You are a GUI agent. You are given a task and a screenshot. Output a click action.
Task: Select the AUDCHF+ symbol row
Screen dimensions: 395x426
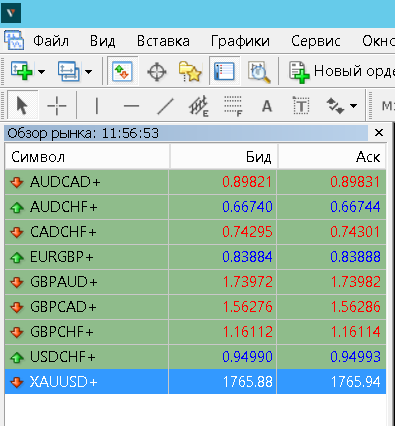(x=195, y=207)
